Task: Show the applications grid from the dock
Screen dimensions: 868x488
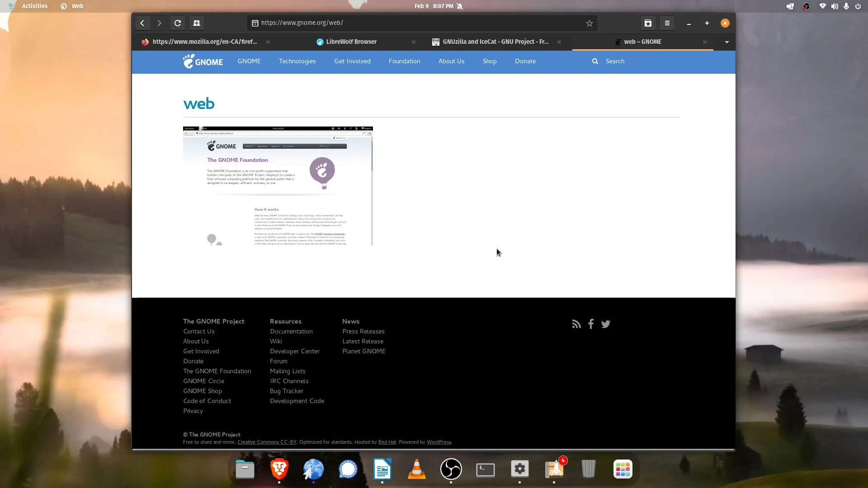Action: point(623,469)
